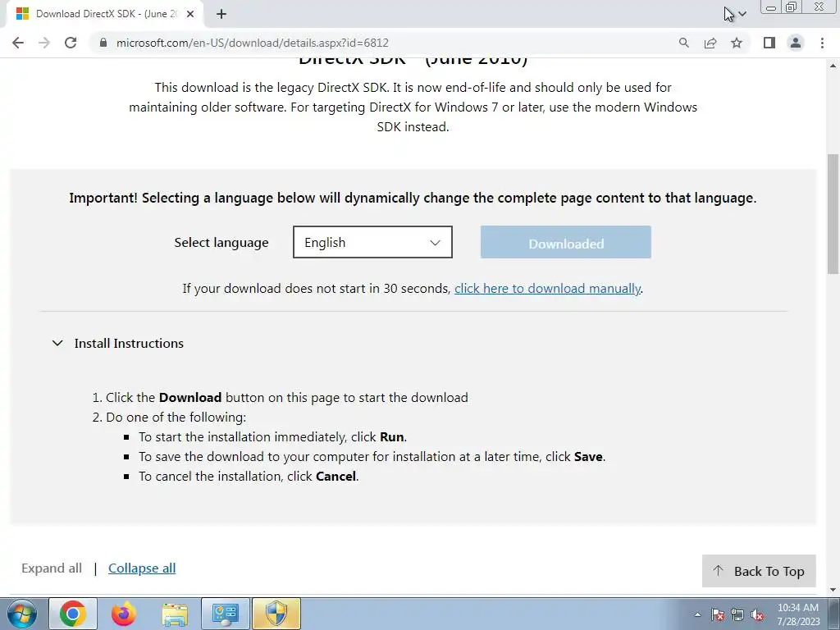
Task: Select the Download DirectX SDK tab
Action: 104,14
